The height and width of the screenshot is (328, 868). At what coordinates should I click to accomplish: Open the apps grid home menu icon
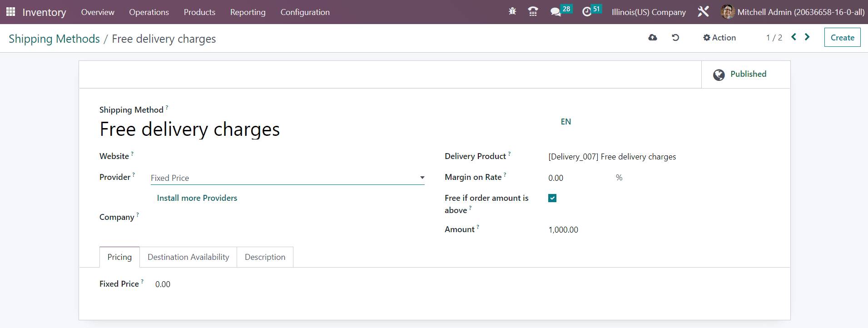pos(10,12)
